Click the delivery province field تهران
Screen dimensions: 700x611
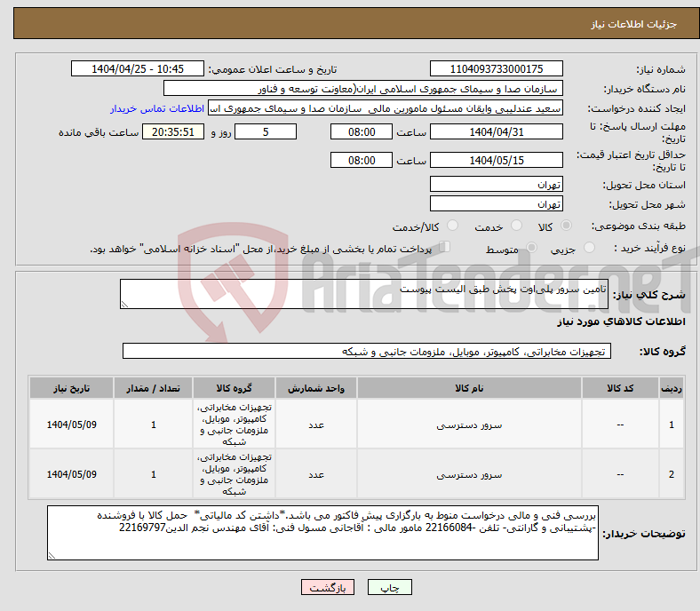pyautogui.click(x=496, y=184)
